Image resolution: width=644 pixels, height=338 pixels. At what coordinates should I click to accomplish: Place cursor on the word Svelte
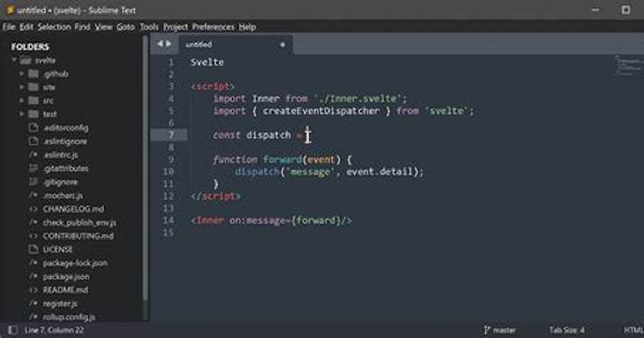[x=207, y=62]
